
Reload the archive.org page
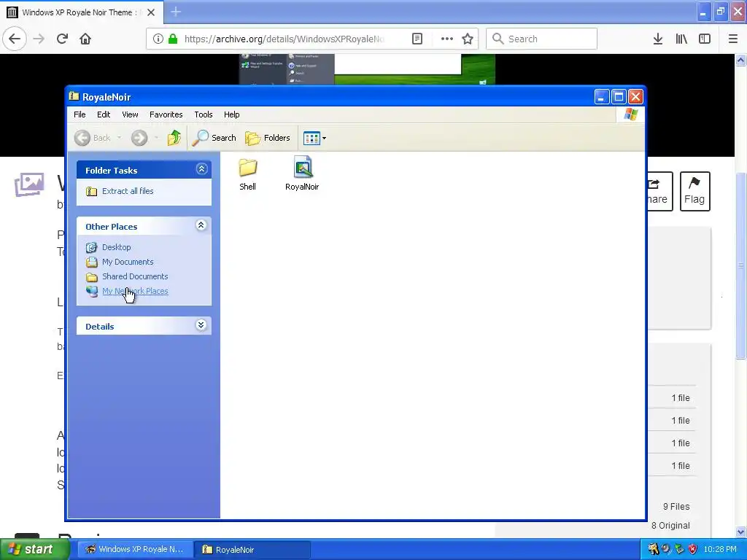(62, 39)
